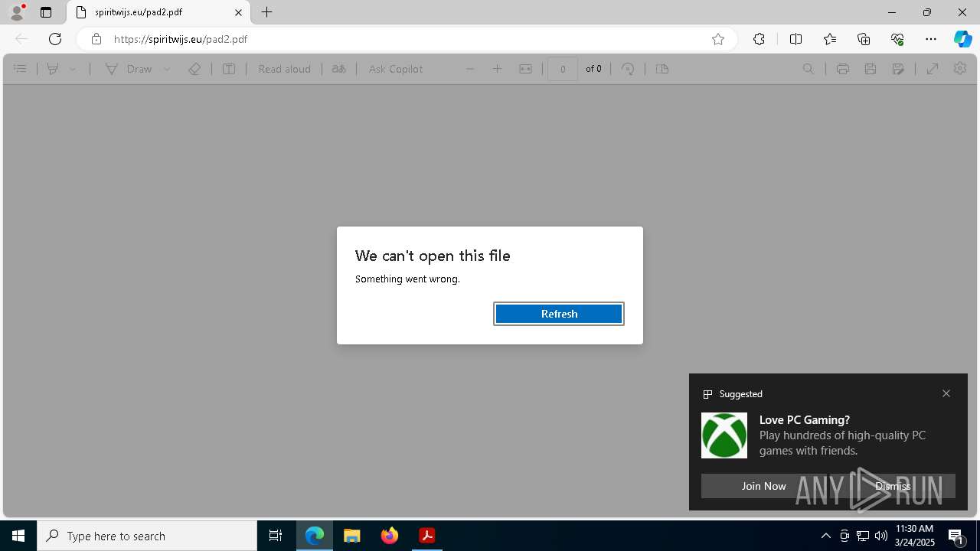This screenshot has height=551, width=980.
Task: Open the Favorites list
Action: pos(830,39)
